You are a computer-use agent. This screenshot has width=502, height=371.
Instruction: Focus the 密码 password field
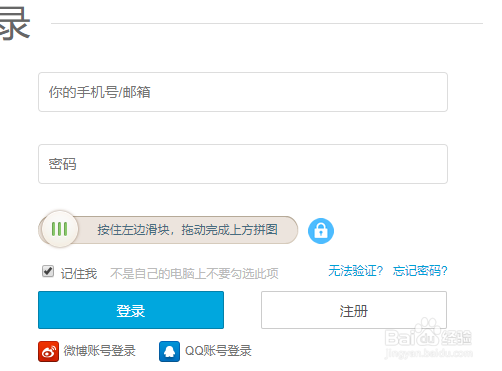pos(243,164)
